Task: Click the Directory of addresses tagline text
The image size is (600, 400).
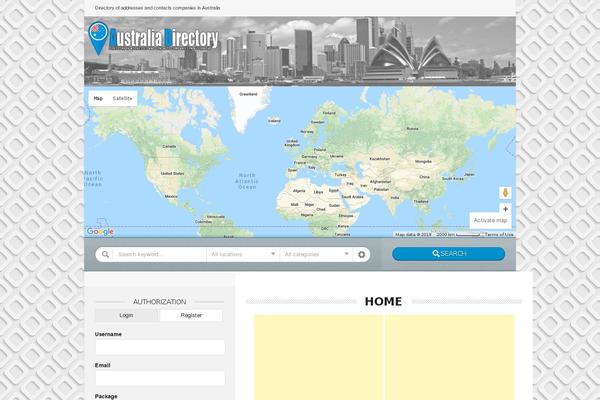Action: [x=157, y=8]
